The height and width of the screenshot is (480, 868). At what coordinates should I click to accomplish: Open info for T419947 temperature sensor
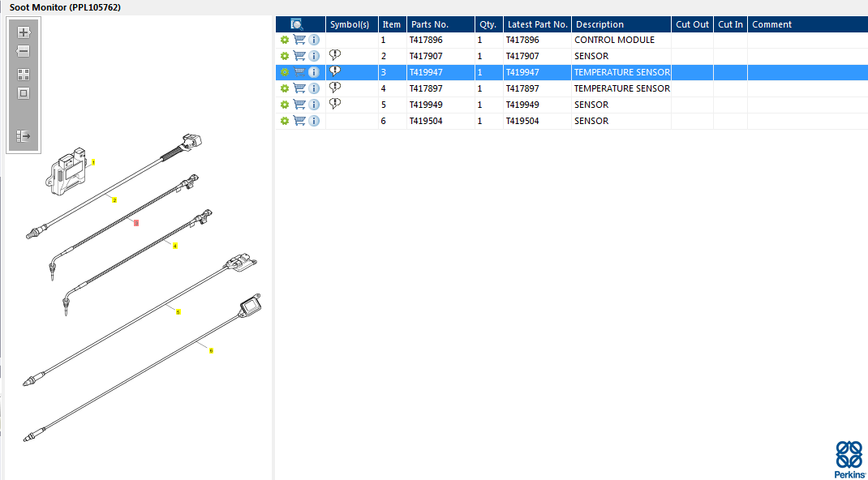[314, 72]
